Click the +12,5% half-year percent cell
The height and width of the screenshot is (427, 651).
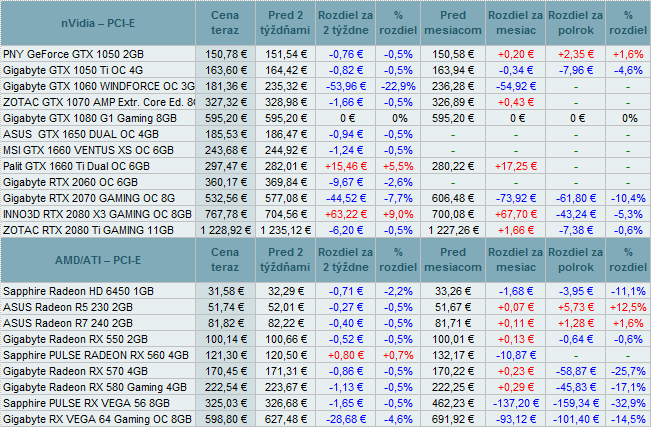point(627,306)
